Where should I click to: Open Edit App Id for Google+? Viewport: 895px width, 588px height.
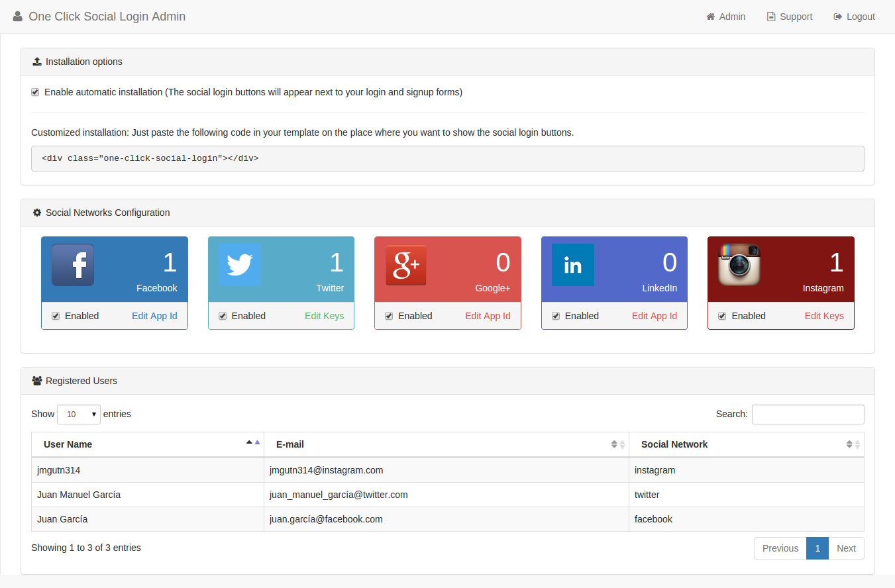pyautogui.click(x=488, y=316)
